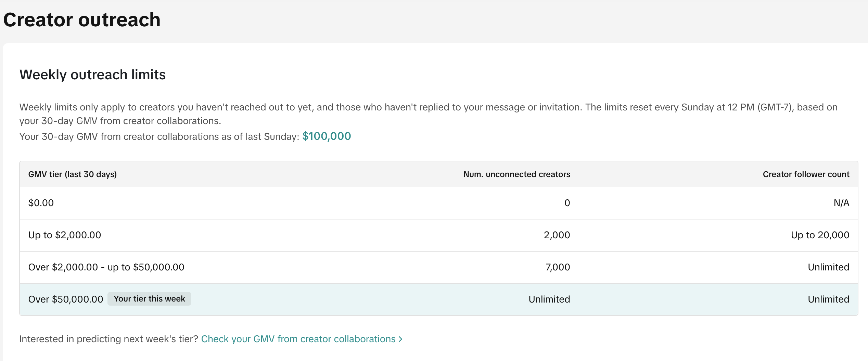868x361 pixels.
Task: Click the 2,000 unconnected creators value
Action: (x=557, y=235)
